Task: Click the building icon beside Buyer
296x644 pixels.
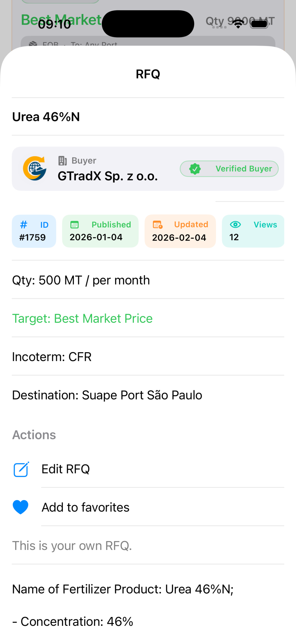Action: coord(63,160)
